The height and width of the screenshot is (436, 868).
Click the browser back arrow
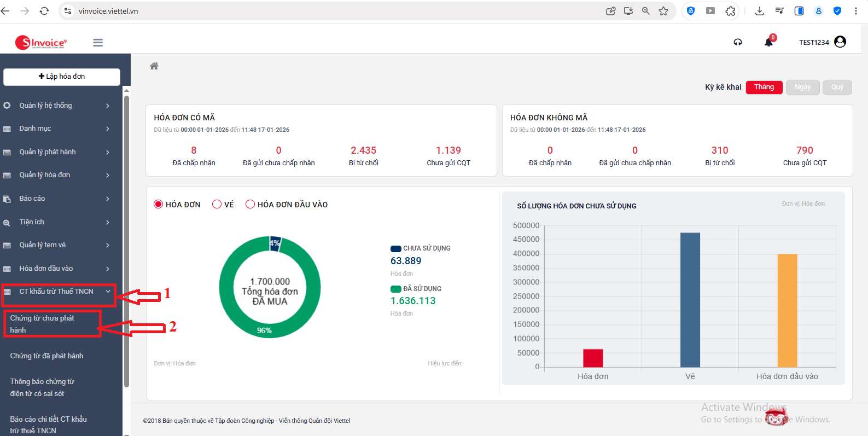(5, 11)
